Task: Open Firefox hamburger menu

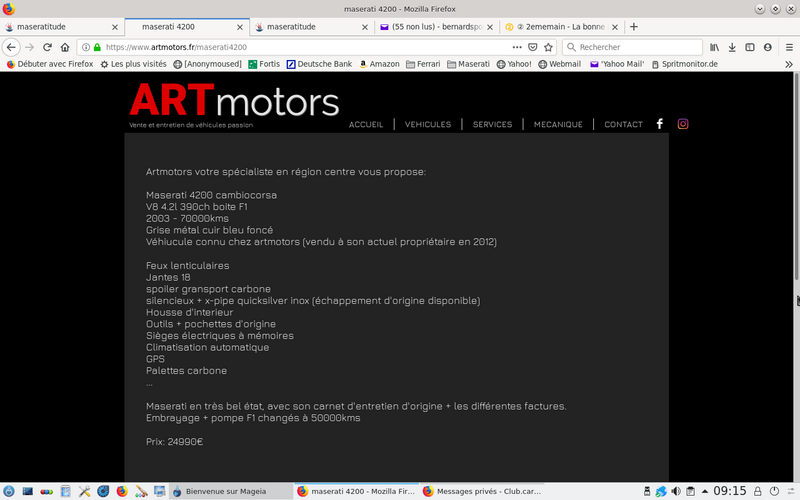Action: [789, 47]
